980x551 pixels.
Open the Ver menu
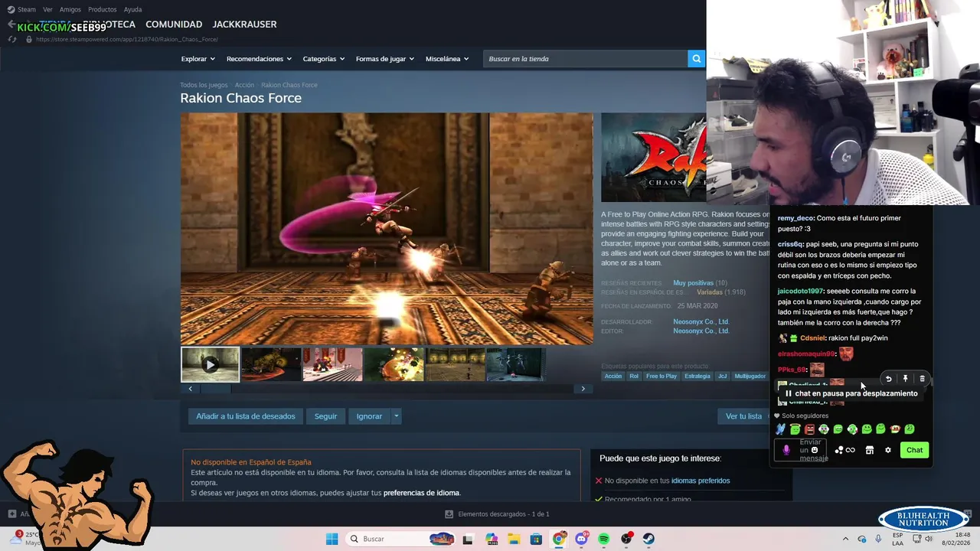click(47, 9)
